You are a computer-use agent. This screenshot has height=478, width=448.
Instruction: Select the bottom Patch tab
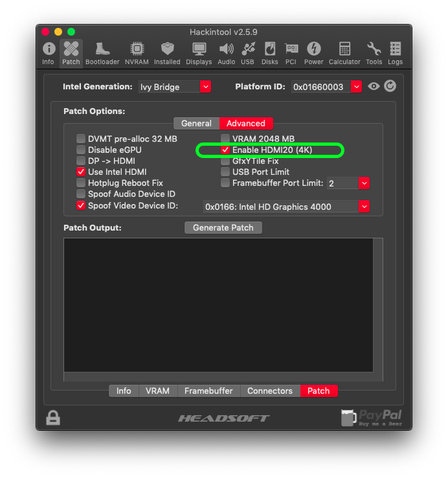tap(319, 391)
